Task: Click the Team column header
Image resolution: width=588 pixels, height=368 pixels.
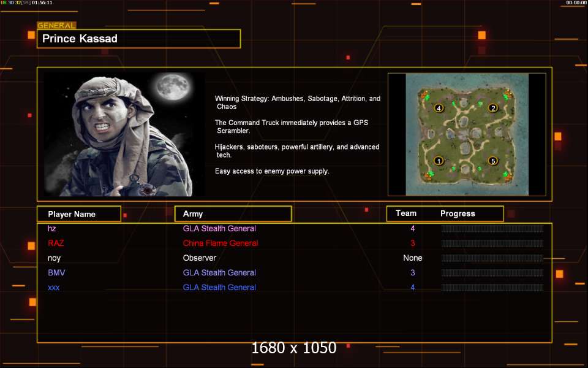Action: point(406,213)
